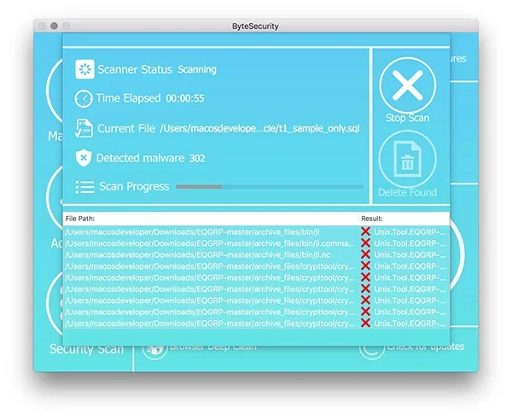512x420 pixels.
Task: Click the Scanning status text
Action: [x=197, y=69]
